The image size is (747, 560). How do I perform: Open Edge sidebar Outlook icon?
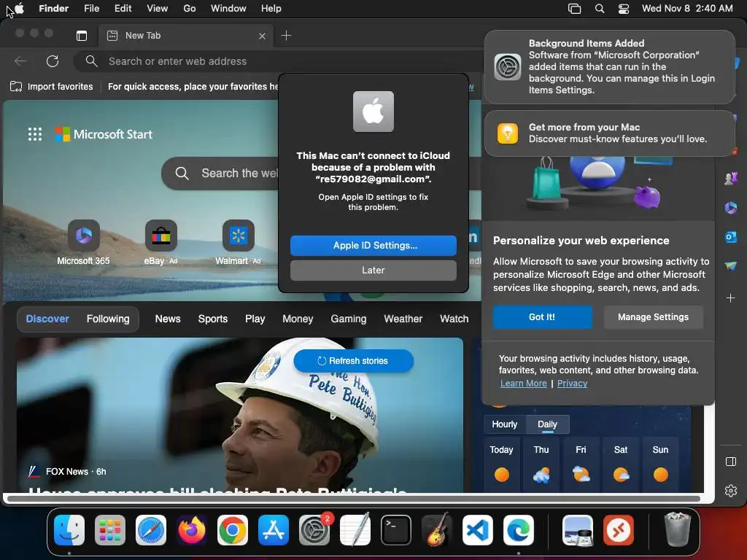click(x=731, y=236)
